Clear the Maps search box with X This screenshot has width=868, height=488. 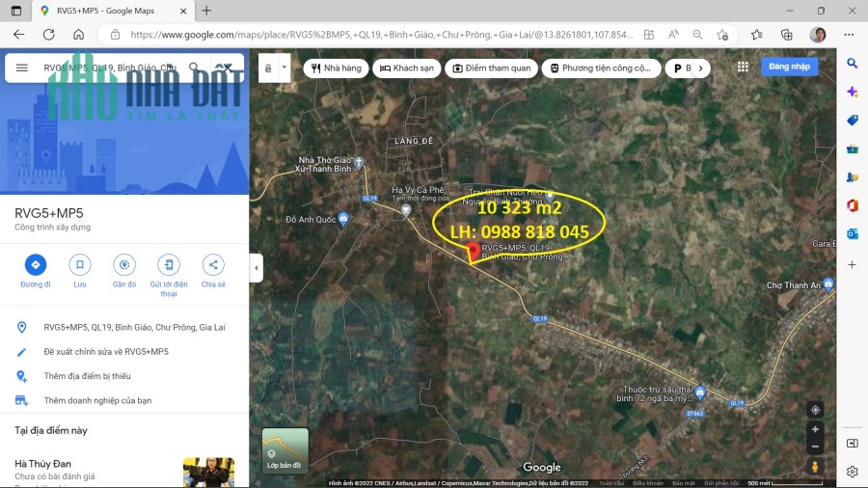pyautogui.click(x=227, y=68)
